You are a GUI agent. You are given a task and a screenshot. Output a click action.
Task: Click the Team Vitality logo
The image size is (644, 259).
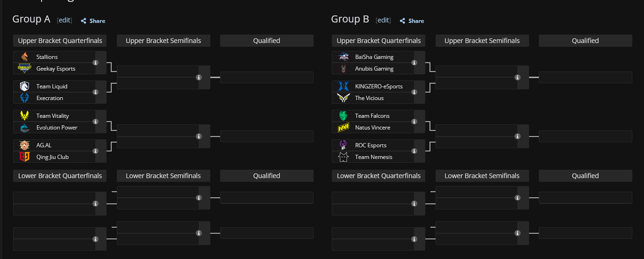coord(24,116)
